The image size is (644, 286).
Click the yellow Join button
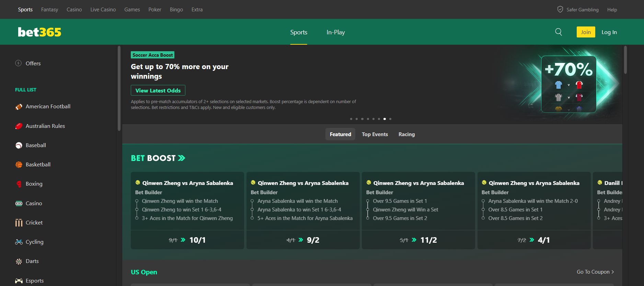point(586,32)
